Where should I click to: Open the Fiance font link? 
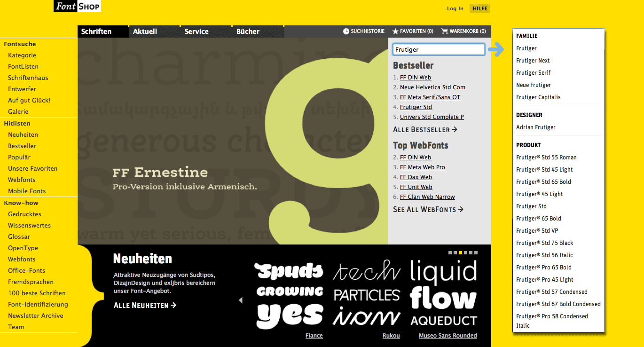314,336
